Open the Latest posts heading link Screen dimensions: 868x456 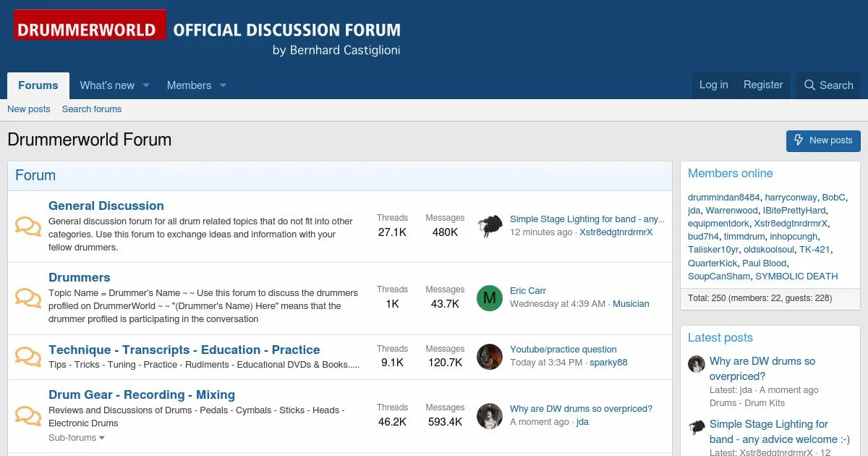click(720, 338)
